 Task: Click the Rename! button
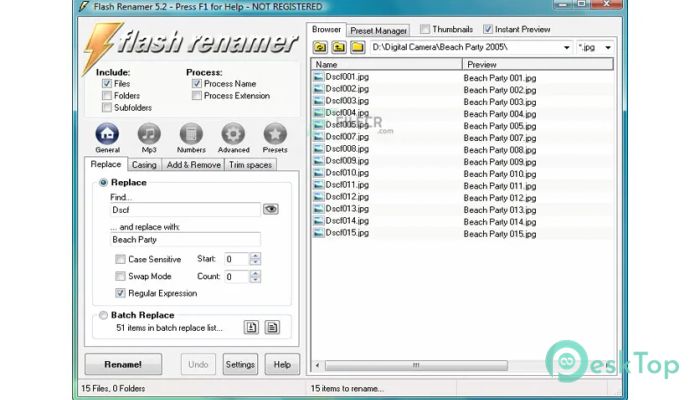[123, 364]
